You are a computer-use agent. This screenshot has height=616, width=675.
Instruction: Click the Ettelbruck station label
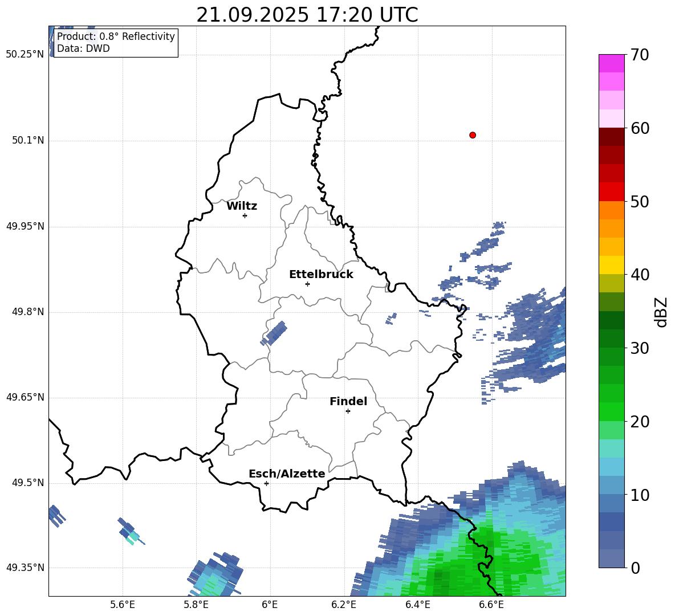pyautogui.click(x=321, y=275)
